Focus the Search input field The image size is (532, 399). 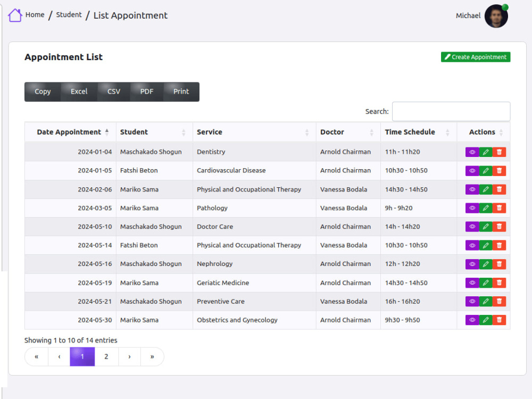point(451,111)
